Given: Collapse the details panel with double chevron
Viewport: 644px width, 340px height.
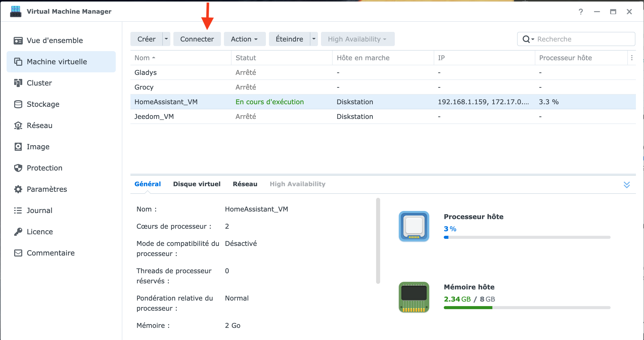Looking at the screenshot, I should (x=627, y=185).
